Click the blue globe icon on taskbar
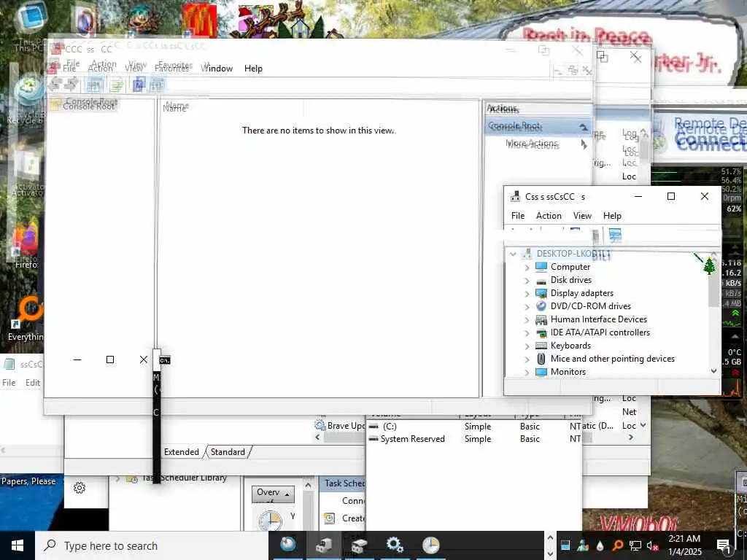The height and width of the screenshot is (560, 747). click(x=287, y=545)
